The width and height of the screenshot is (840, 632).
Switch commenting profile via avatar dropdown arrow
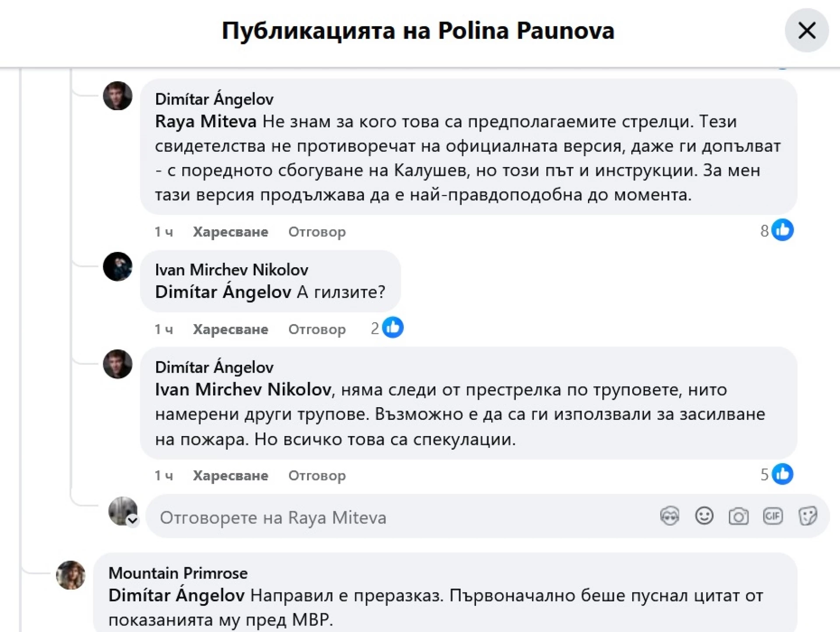pos(133,520)
